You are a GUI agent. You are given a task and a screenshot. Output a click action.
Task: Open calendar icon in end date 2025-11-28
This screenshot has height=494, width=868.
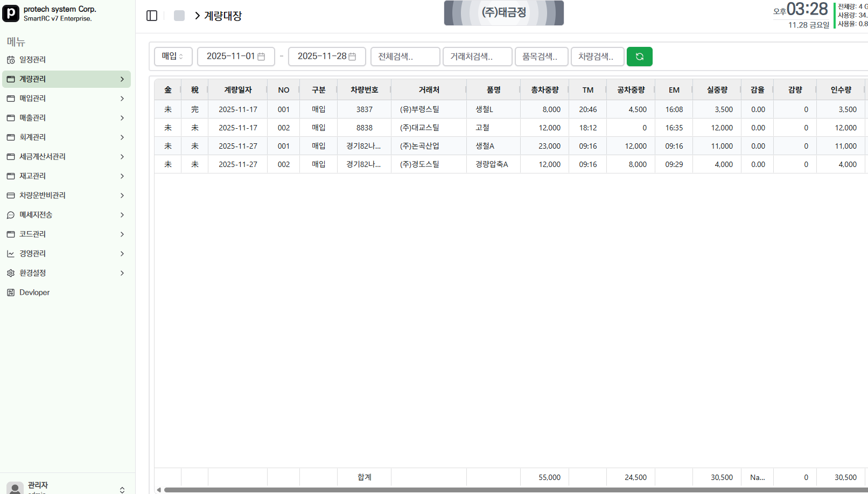click(352, 57)
